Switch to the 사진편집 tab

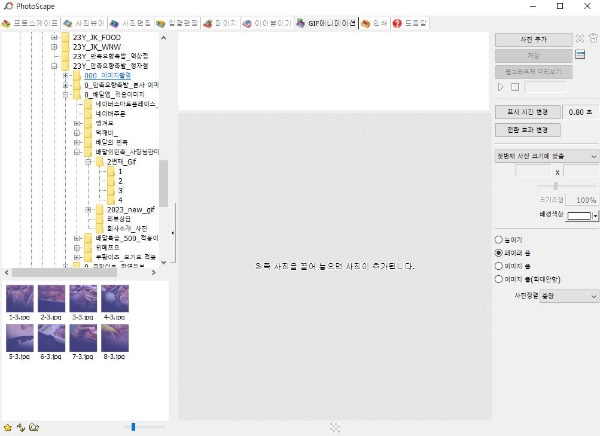click(131, 23)
